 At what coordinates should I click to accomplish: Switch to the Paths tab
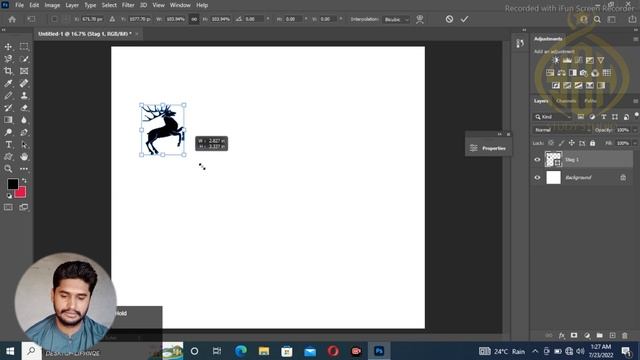(590, 101)
